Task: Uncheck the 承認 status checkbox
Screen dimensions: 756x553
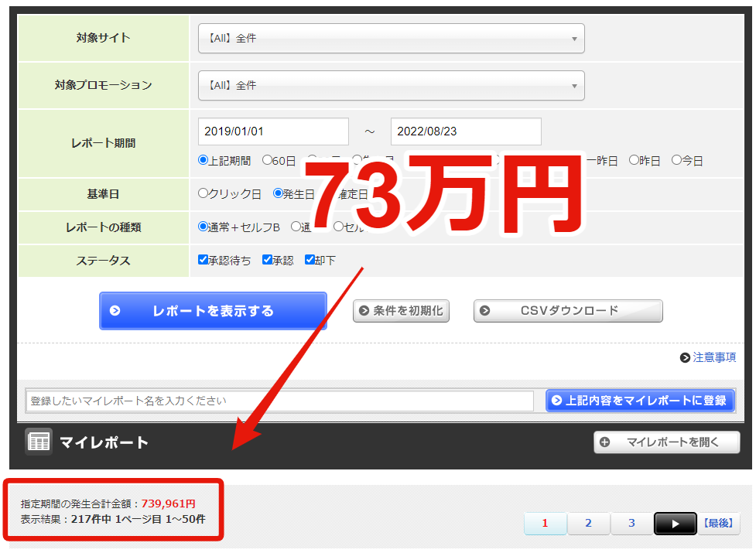Action: (x=267, y=260)
